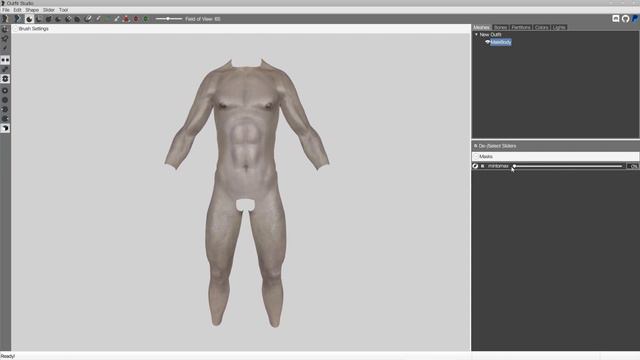
Task: Select the red Collapse Vertex tool
Action: pos(126,19)
